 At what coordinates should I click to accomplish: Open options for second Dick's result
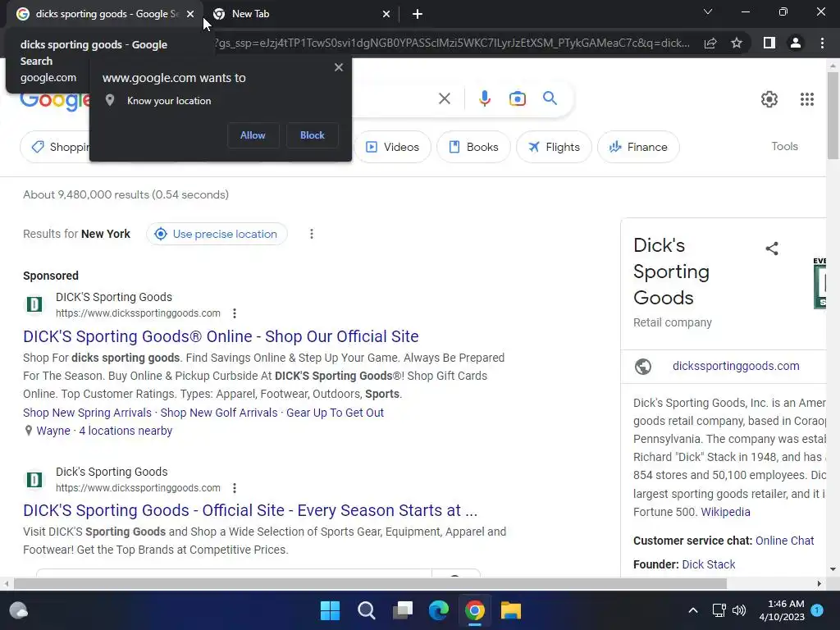(234, 488)
